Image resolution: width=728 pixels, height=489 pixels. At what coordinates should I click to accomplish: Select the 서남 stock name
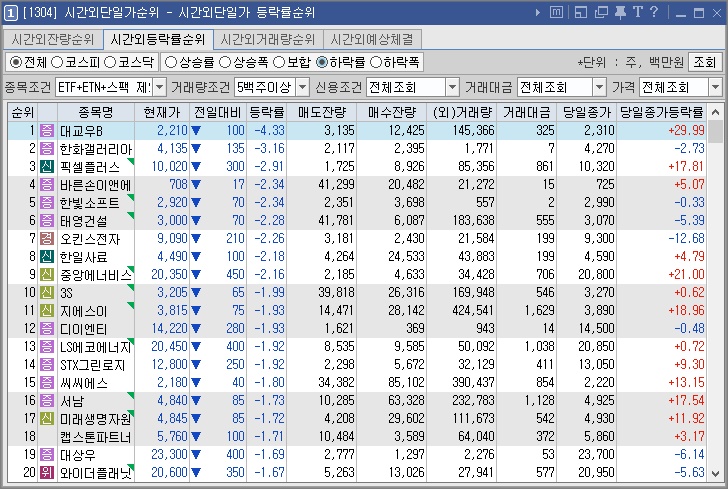click(x=72, y=401)
